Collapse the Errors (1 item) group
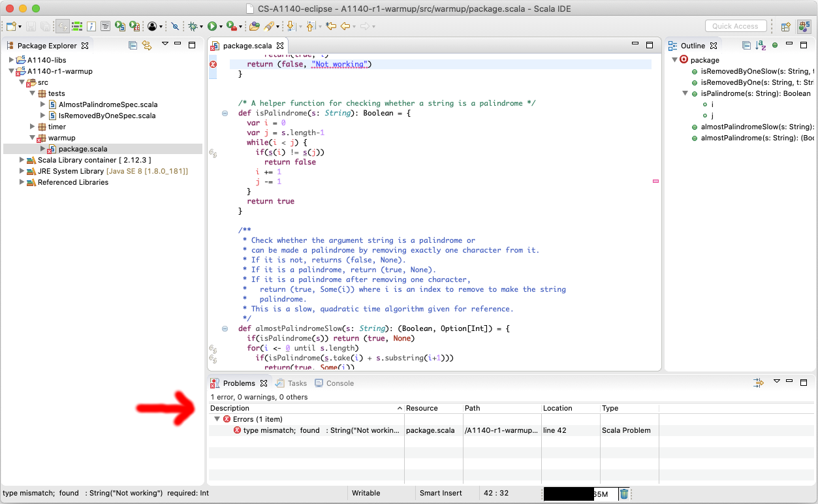 [x=217, y=419]
